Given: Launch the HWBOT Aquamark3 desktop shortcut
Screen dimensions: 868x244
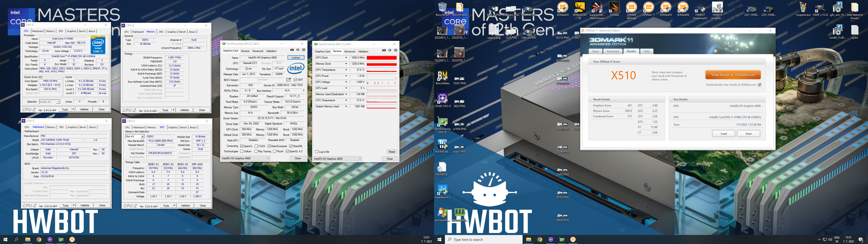Looking at the screenshot, I should pos(700,11).
